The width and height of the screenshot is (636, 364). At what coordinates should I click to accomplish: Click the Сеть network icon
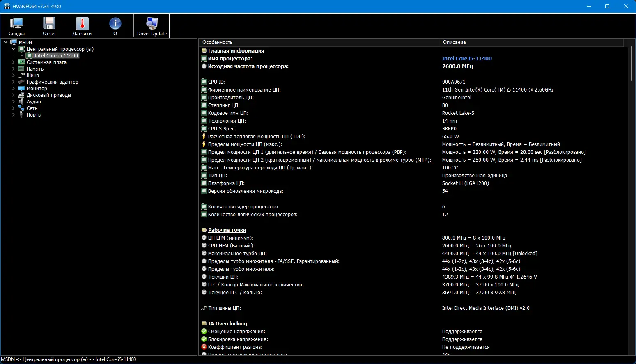point(21,108)
